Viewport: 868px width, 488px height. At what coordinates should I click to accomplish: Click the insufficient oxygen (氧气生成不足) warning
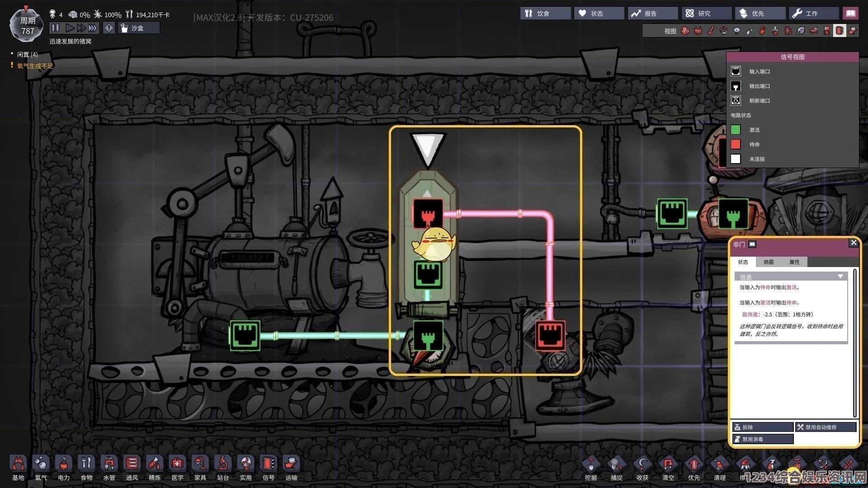click(35, 66)
